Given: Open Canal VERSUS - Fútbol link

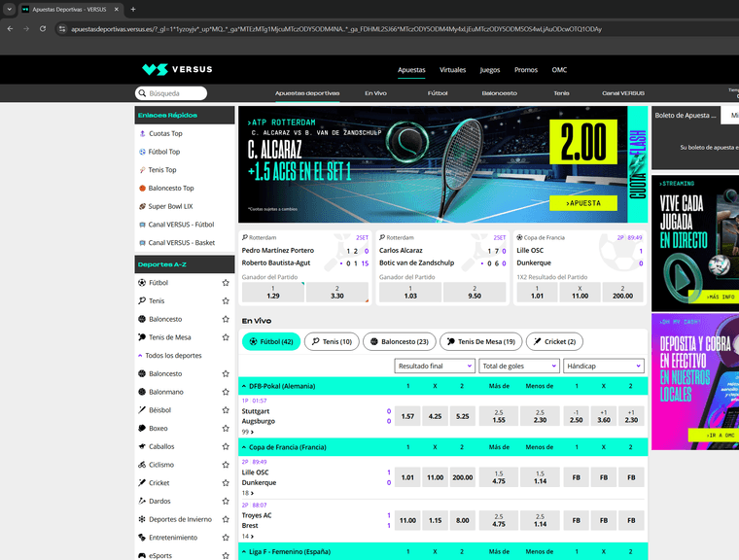Looking at the screenshot, I should [x=181, y=225].
